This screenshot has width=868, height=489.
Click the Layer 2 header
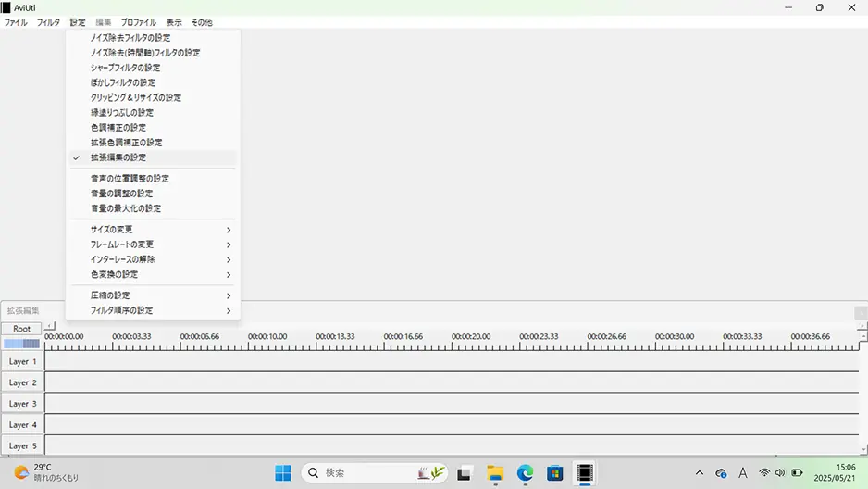point(22,382)
